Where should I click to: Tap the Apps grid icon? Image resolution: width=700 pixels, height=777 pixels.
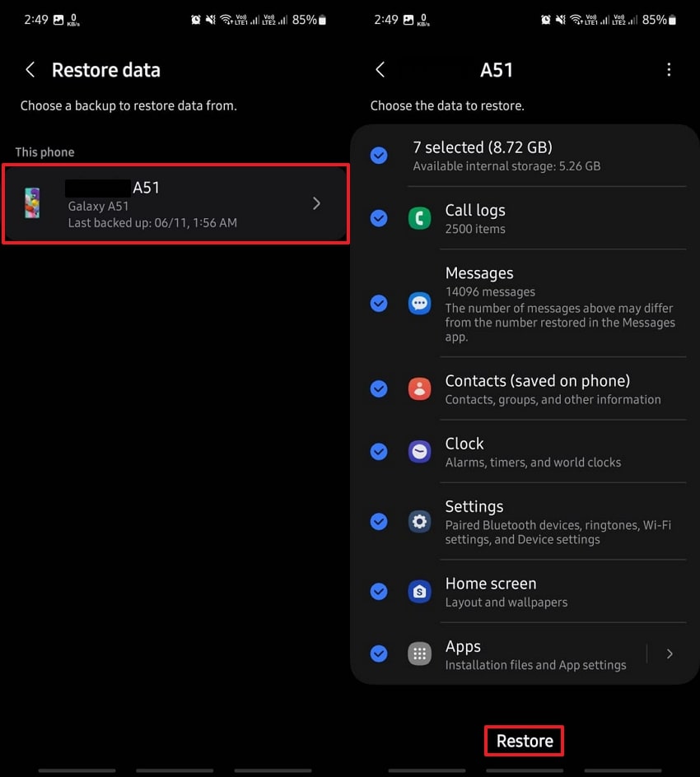point(419,654)
